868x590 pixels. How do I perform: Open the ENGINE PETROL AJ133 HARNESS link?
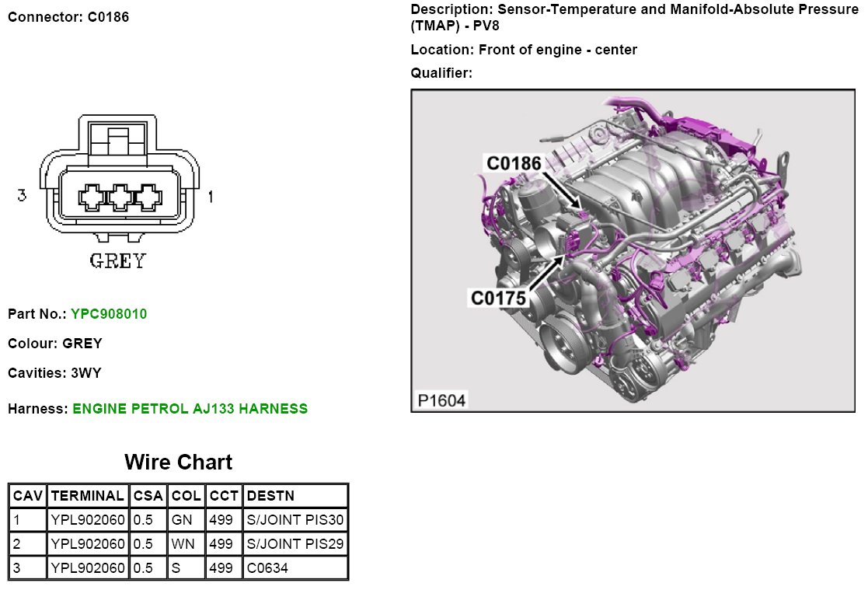coord(190,409)
